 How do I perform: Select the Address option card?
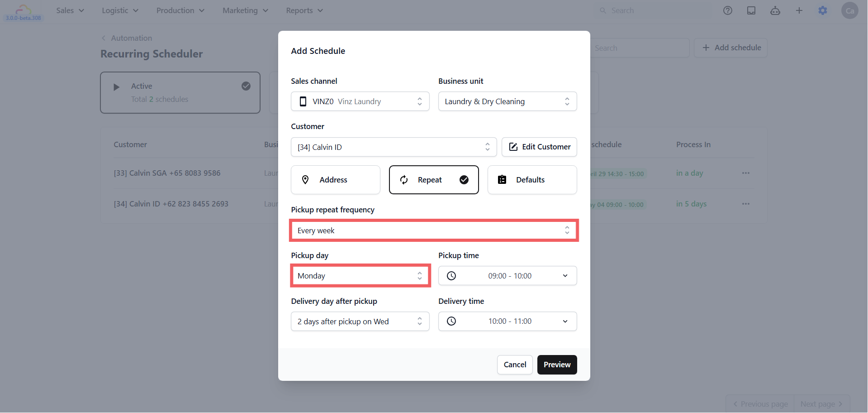[x=336, y=180]
